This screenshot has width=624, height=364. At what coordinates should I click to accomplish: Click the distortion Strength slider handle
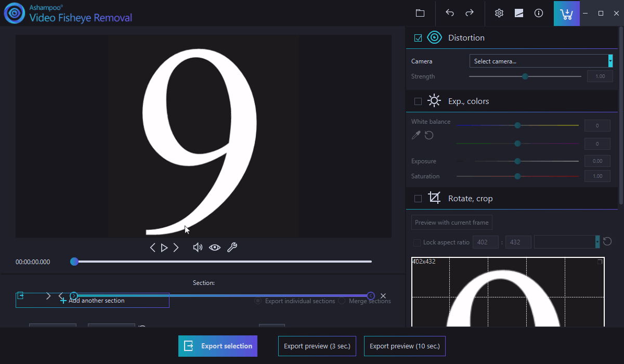525,76
